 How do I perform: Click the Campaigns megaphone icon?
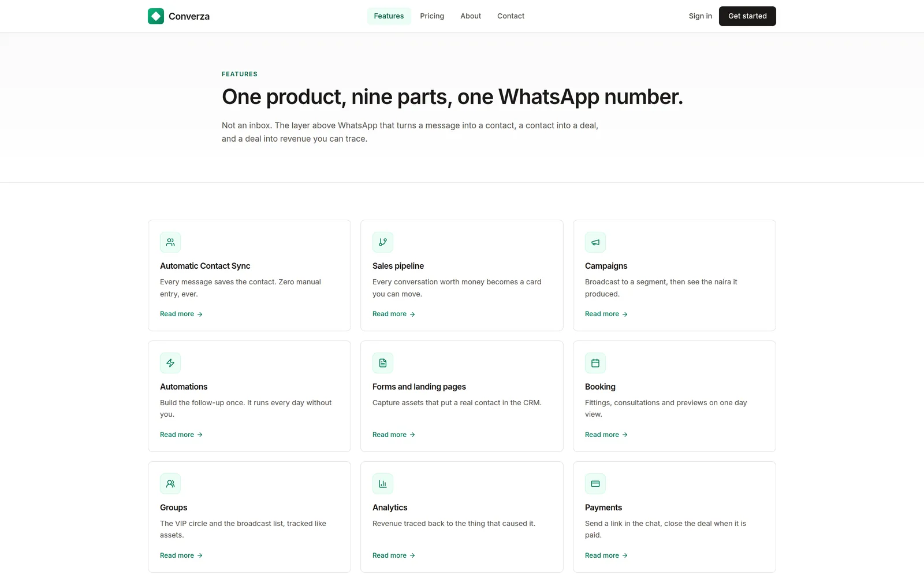pos(595,242)
